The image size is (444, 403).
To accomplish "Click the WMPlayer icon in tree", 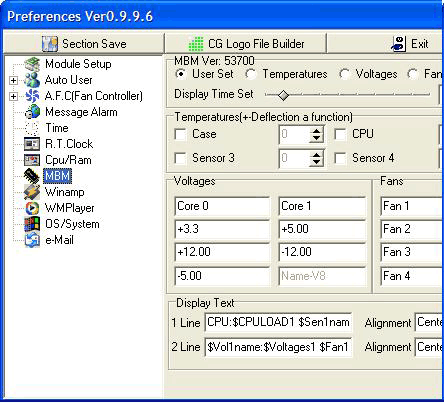I will click(32, 208).
